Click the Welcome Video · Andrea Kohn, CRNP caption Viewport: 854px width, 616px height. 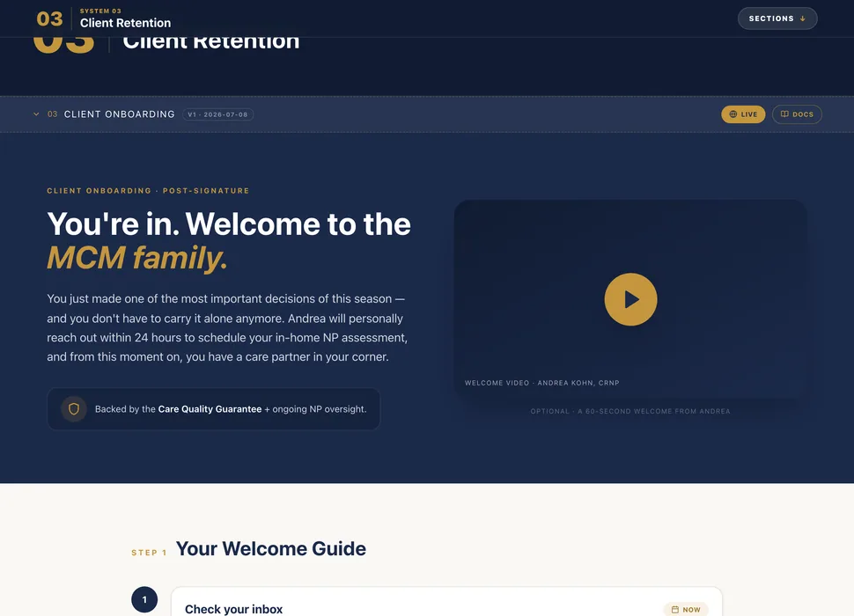(542, 383)
